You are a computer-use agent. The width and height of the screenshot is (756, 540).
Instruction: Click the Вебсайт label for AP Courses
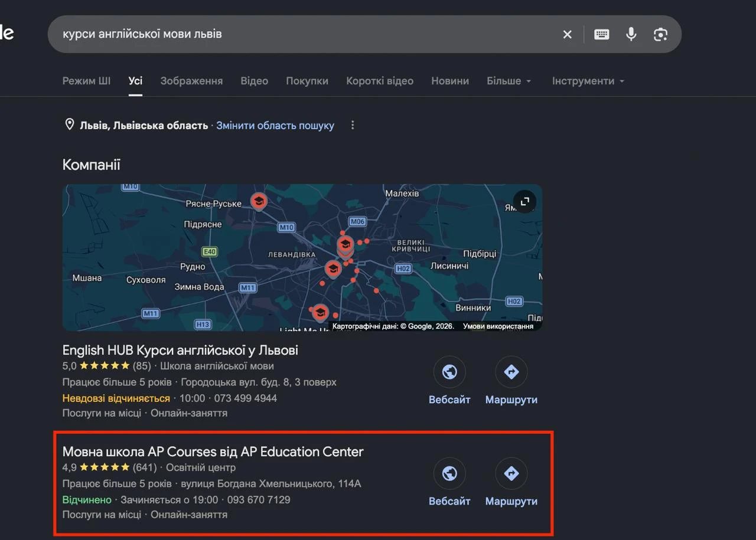[449, 501]
